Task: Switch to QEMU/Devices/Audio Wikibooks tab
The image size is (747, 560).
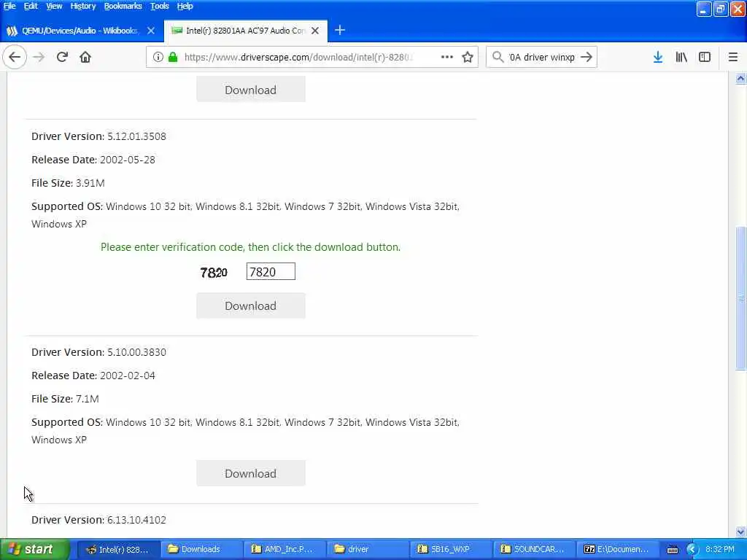Action: tap(82, 31)
